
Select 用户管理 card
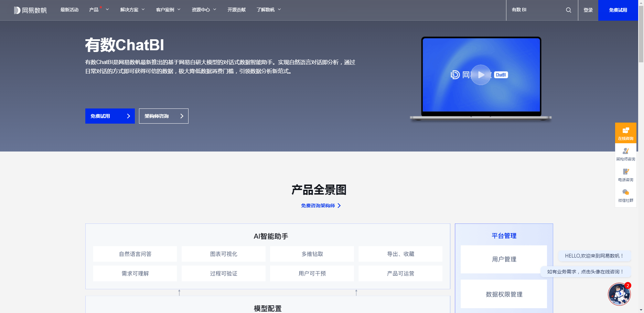click(504, 259)
